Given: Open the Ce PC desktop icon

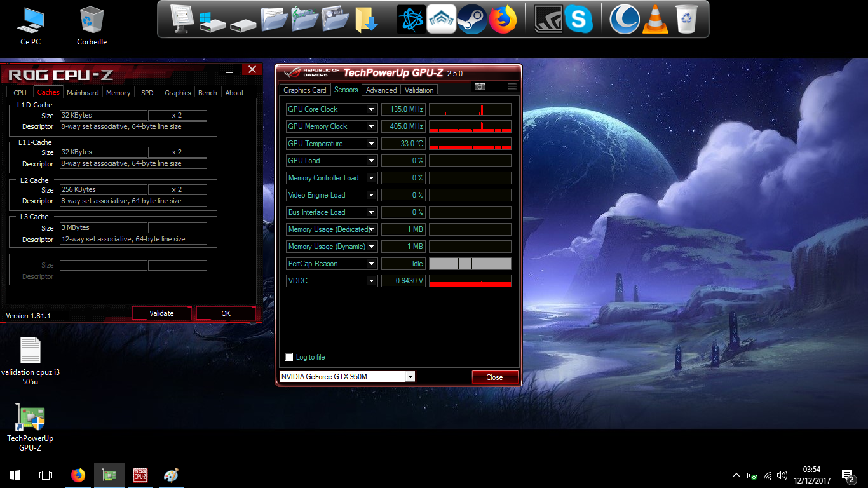Looking at the screenshot, I should coord(31,27).
